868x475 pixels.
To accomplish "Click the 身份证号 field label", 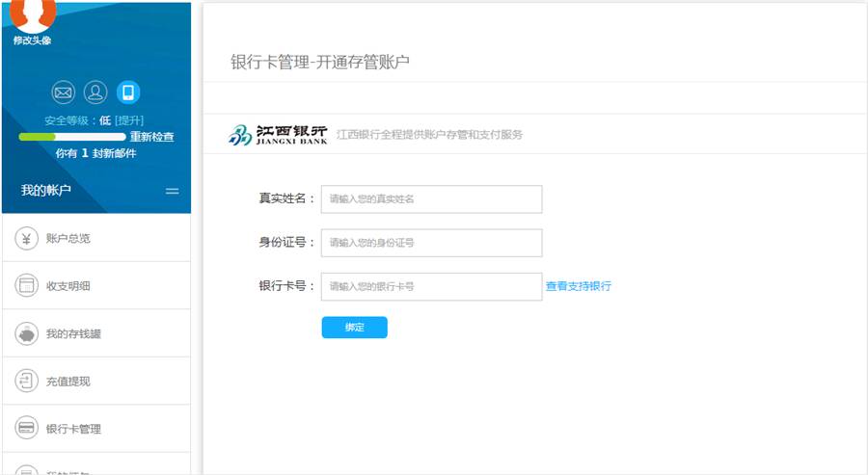I will 286,242.
